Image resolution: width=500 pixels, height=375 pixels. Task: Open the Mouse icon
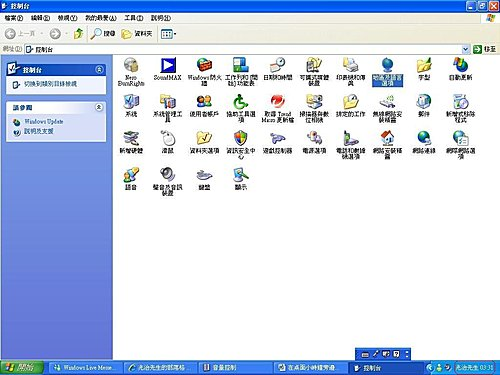click(x=168, y=142)
